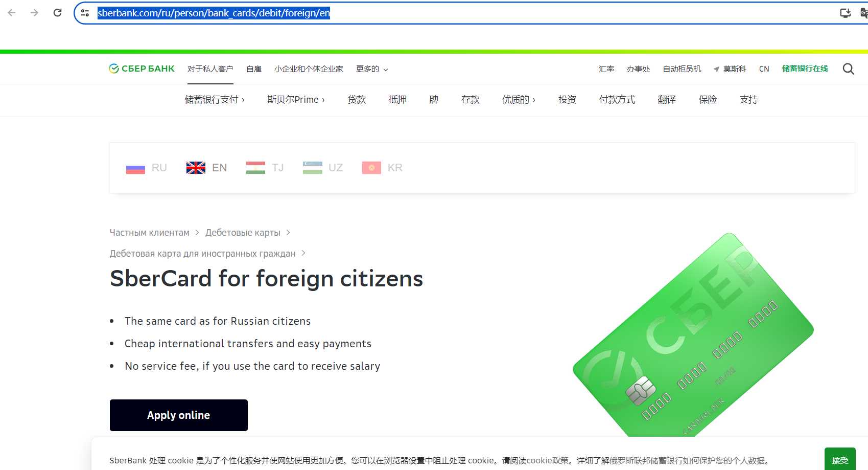Click 'Cheap international transfers and easy payments'
Viewport: 868px width, 470px height.
click(x=248, y=344)
